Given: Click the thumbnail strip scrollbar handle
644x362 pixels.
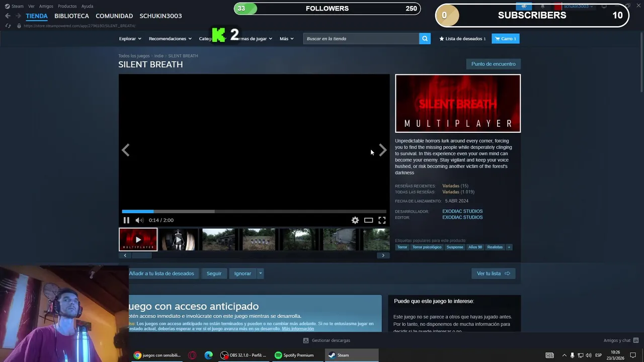Looking at the screenshot, I should [x=141, y=255].
